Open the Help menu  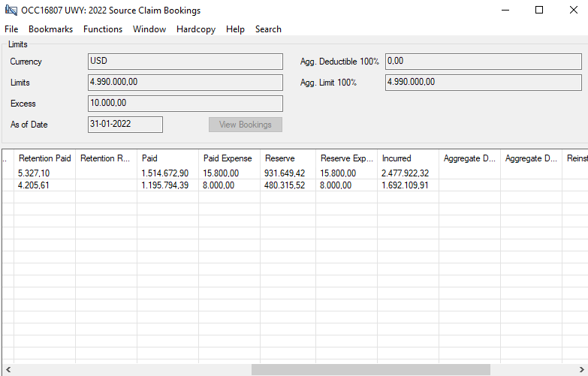click(235, 29)
